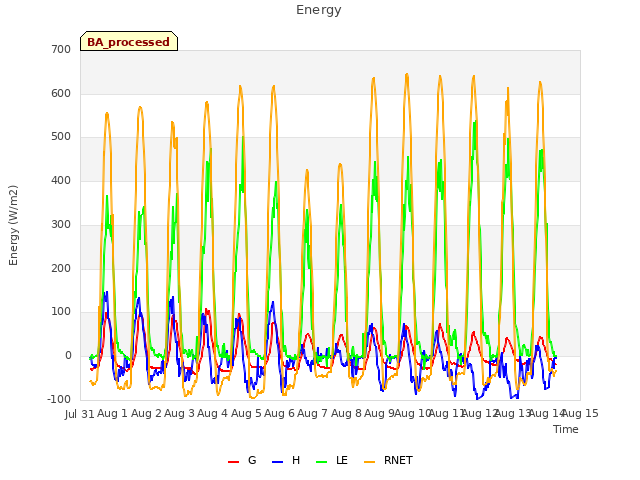Click the blue H legend swatch
Viewport: 640px width, 480px height.
point(278,462)
